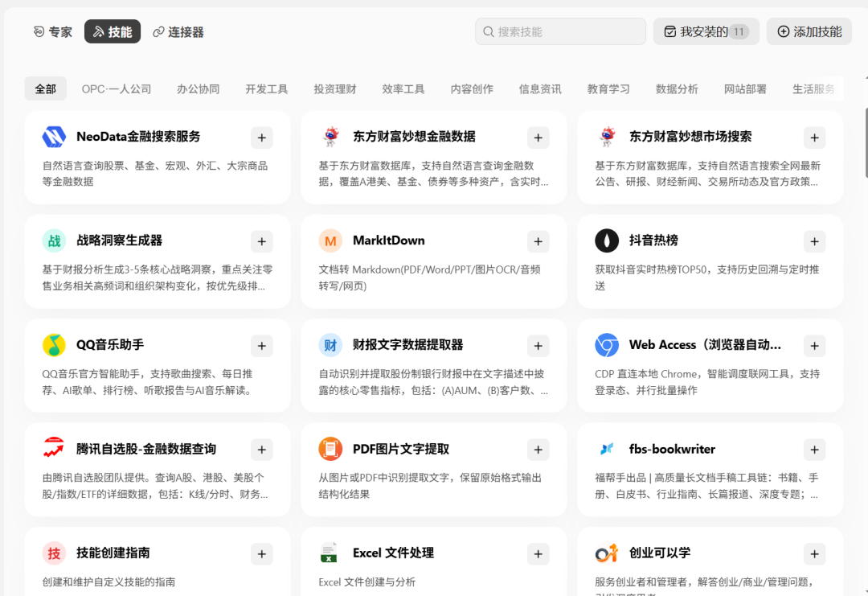Open the NeoData金融搜索服务 title
Viewport: 868px width, 596px height.
coord(138,136)
